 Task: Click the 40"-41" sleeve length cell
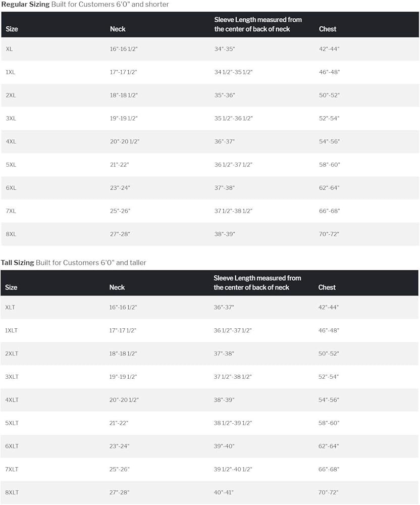coord(224,493)
